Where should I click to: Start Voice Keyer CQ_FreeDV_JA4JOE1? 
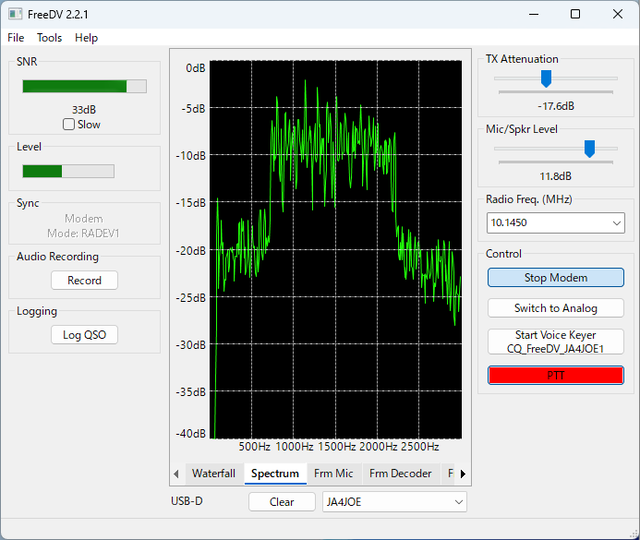pyautogui.click(x=556, y=342)
